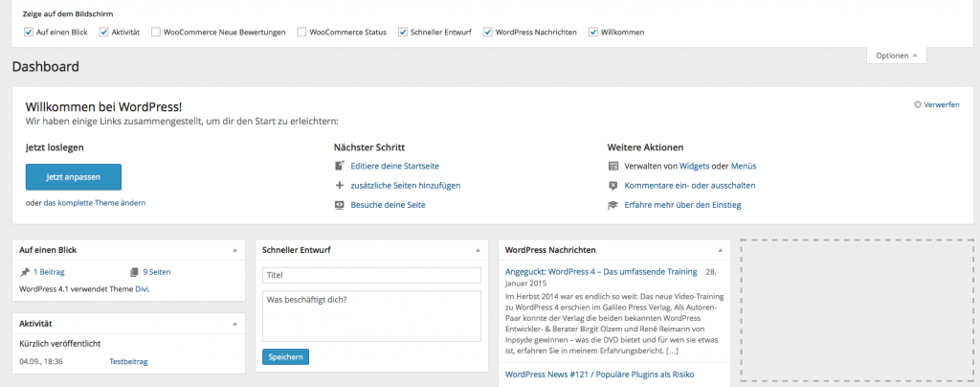Open the 9 Seiten link

[157, 272]
